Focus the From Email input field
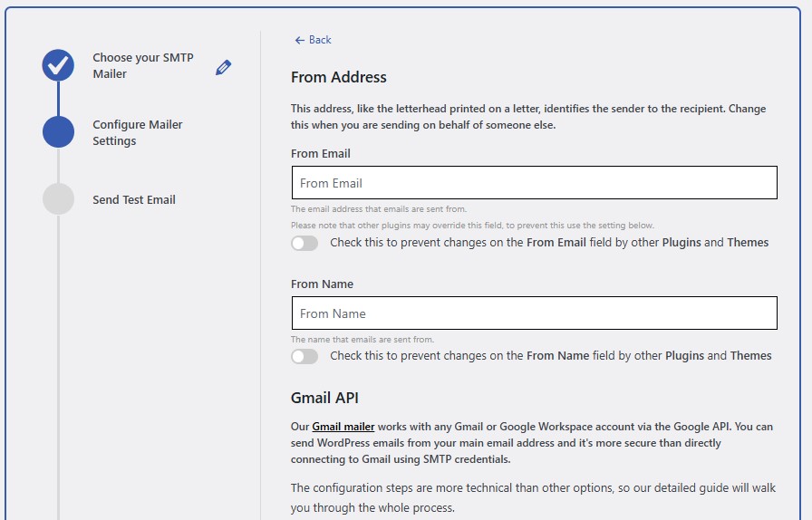This screenshot has width=812, height=520. point(535,182)
